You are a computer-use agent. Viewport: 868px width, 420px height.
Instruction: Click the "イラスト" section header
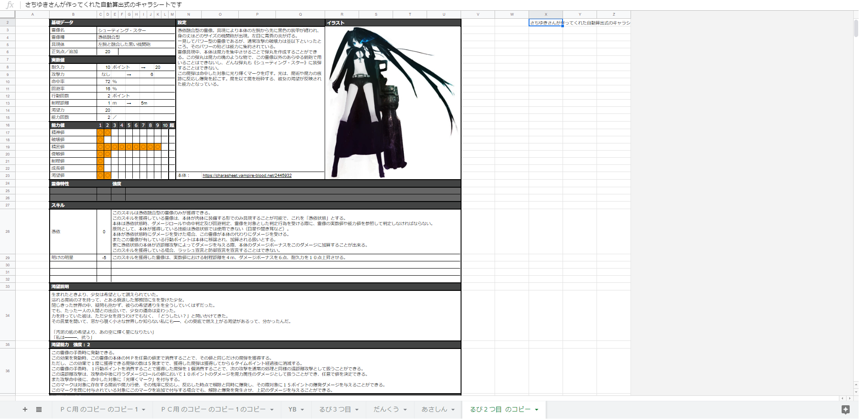click(393, 22)
